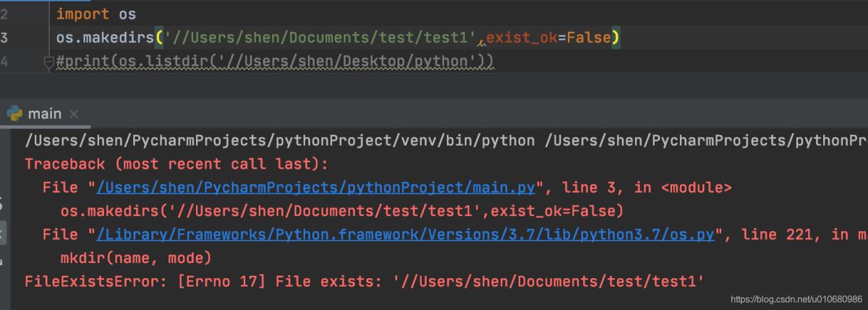Click line number 4 in the gutter
This screenshot has height=310, width=868.
click(x=4, y=62)
